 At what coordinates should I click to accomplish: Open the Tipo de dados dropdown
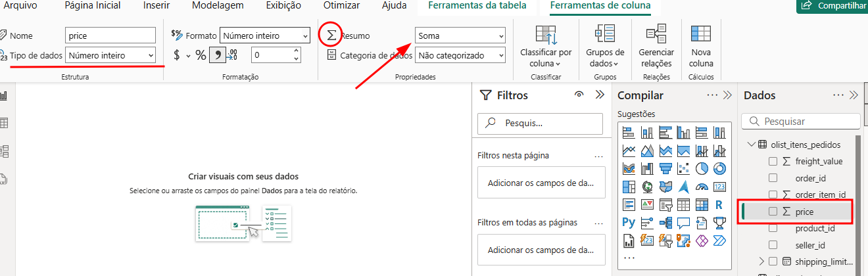(x=110, y=55)
